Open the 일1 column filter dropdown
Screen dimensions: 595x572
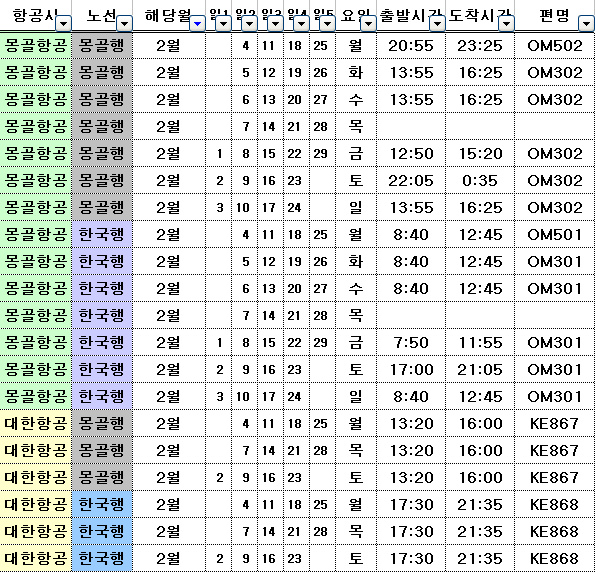(224, 24)
